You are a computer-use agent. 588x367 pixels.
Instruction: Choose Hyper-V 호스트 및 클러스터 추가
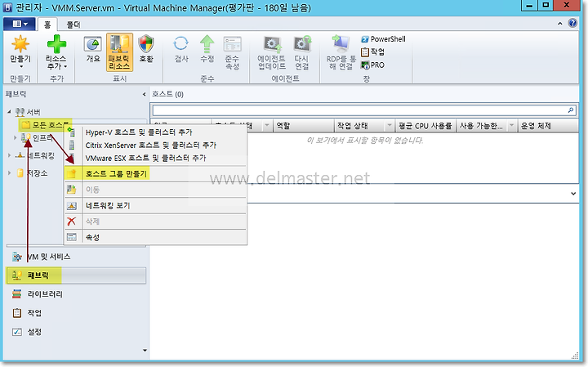pos(156,132)
